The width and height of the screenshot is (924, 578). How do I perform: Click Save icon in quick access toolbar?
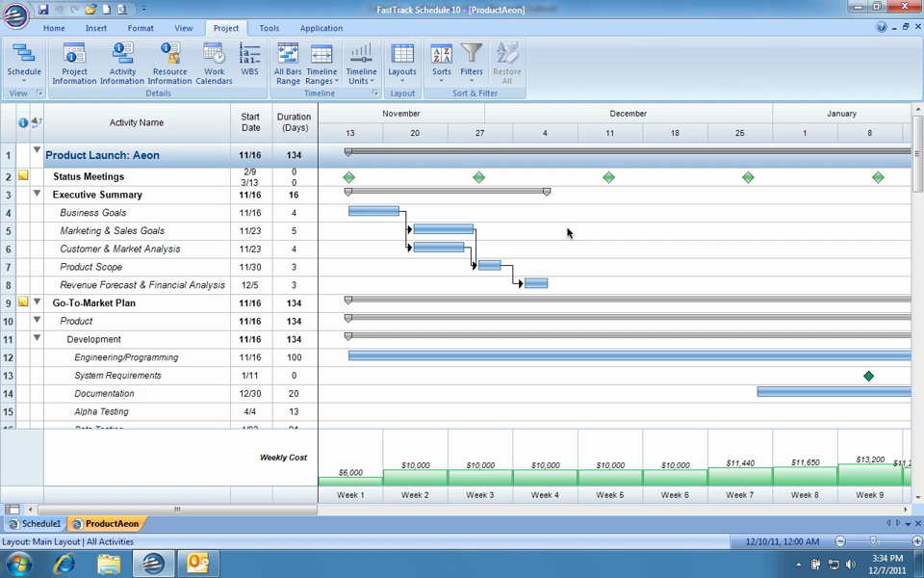[x=43, y=9]
